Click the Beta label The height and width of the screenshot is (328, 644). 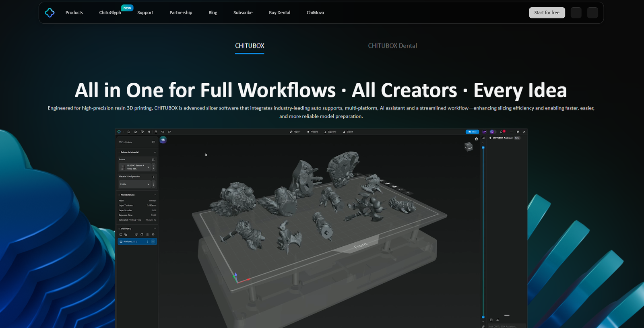point(517,138)
